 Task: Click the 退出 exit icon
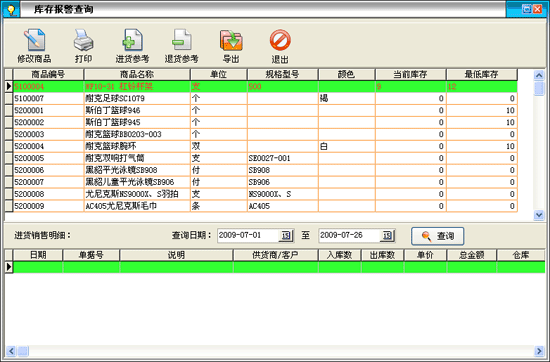[280, 40]
